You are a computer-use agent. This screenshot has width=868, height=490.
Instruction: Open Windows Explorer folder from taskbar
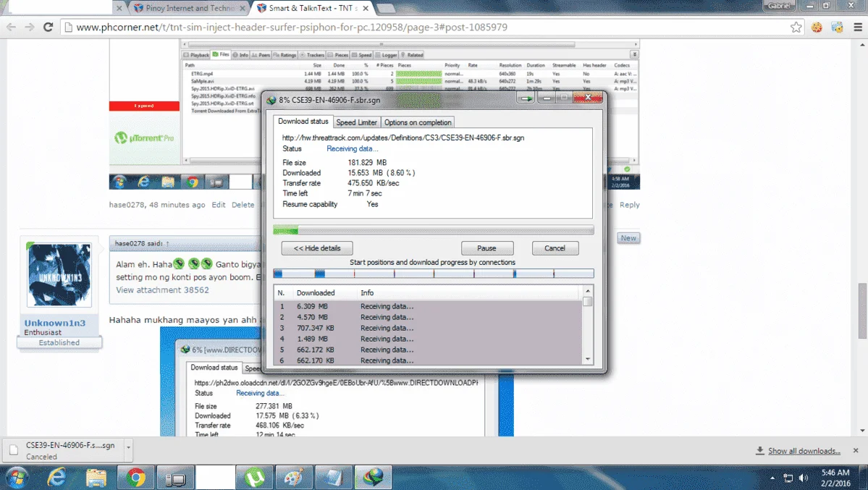tap(96, 477)
